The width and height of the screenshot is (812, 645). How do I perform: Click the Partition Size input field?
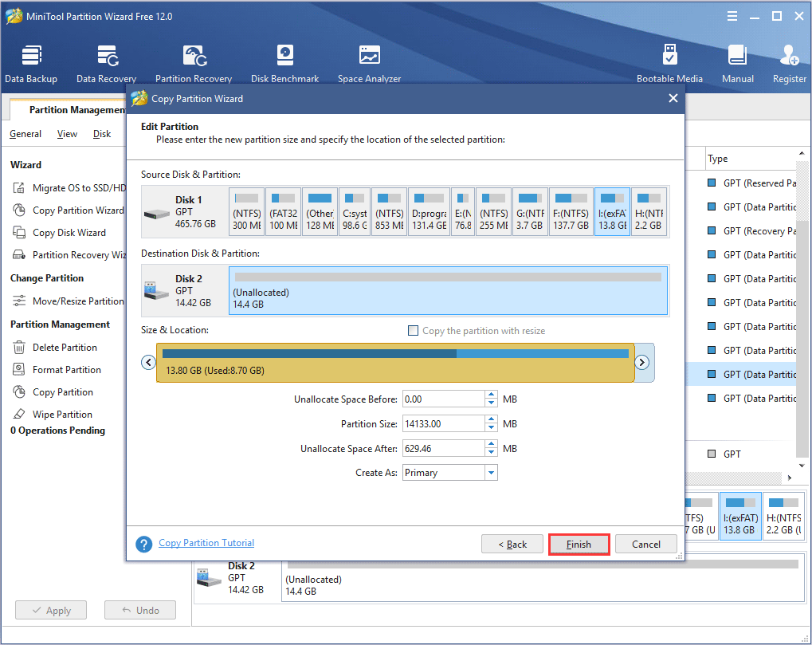(x=443, y=424)
